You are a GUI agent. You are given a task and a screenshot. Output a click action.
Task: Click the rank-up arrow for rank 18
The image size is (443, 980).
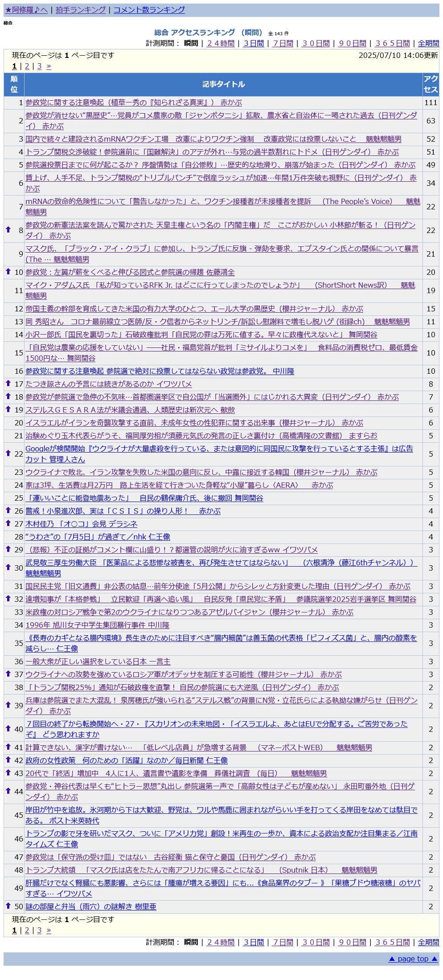click(x=8, y=396)
